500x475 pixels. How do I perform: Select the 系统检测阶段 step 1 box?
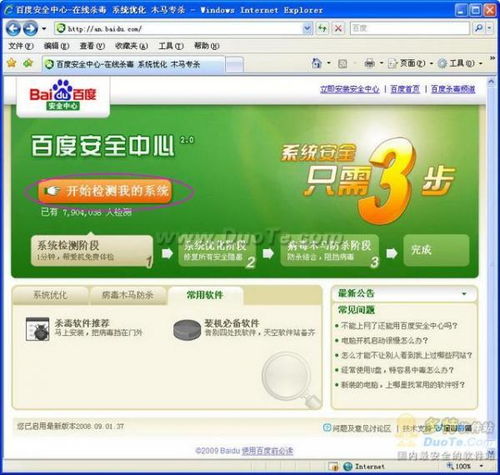(x=92, y=251)
